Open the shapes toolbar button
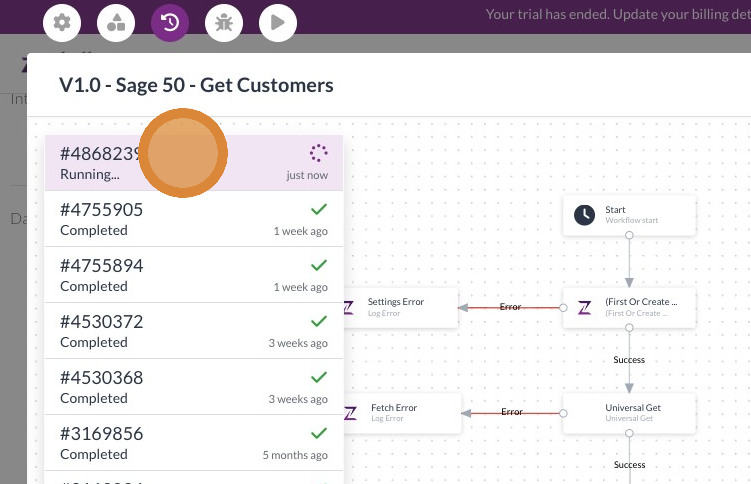This screenshot has width=751, height=484. (116, 23)
